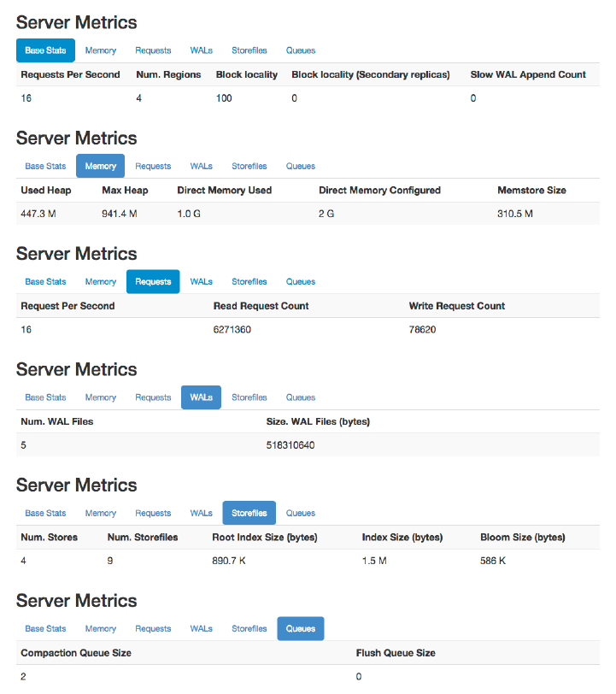Select highlighted Storefiles tab in fifth panel
Image resolution: width=616 pixels, height=694 pixels.
point(249,513)
